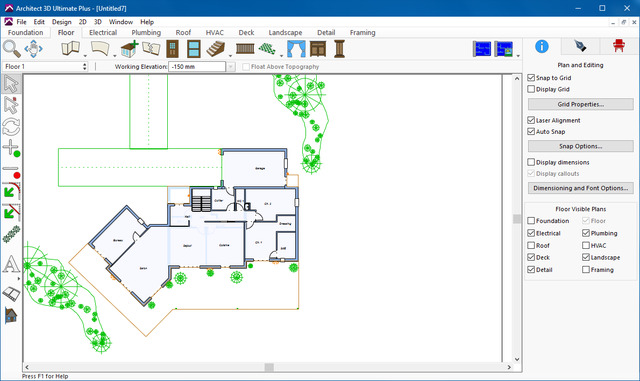
Task: Expand staircase tool options arrow
Action: [x=230, y=56]
